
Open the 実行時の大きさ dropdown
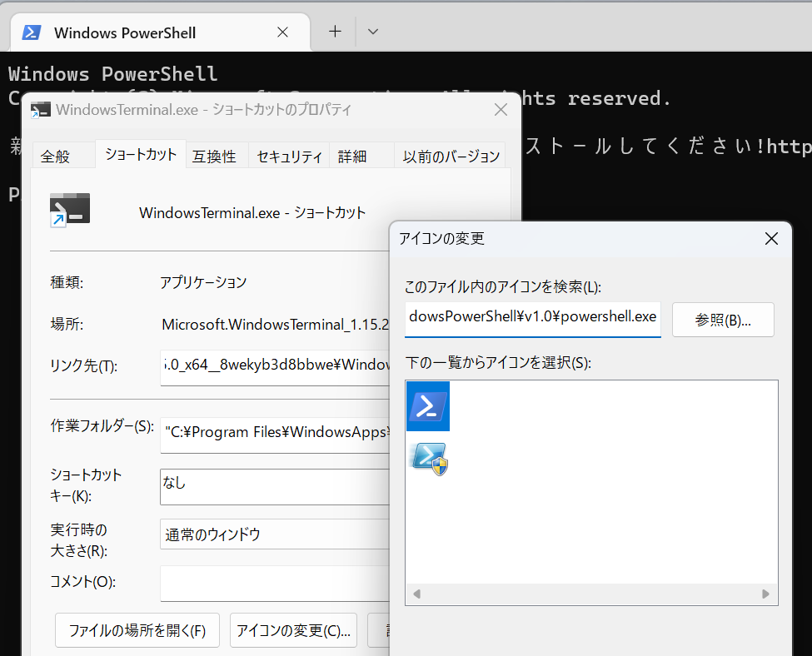click(275, 534)
